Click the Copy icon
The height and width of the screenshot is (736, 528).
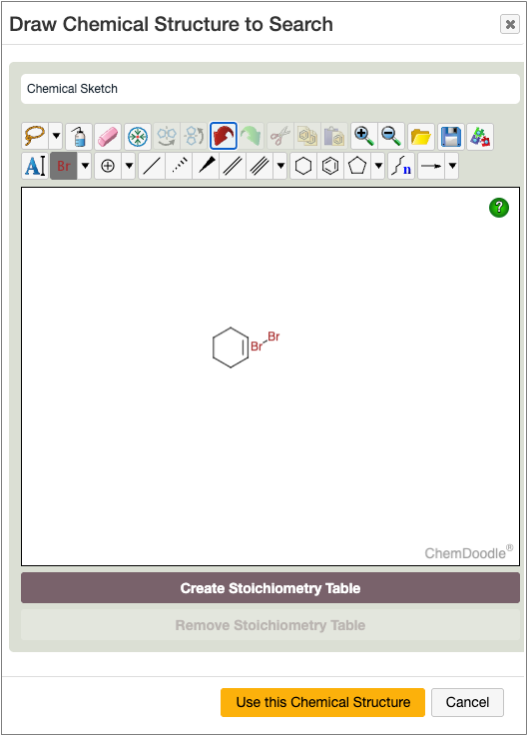(307, 137)
